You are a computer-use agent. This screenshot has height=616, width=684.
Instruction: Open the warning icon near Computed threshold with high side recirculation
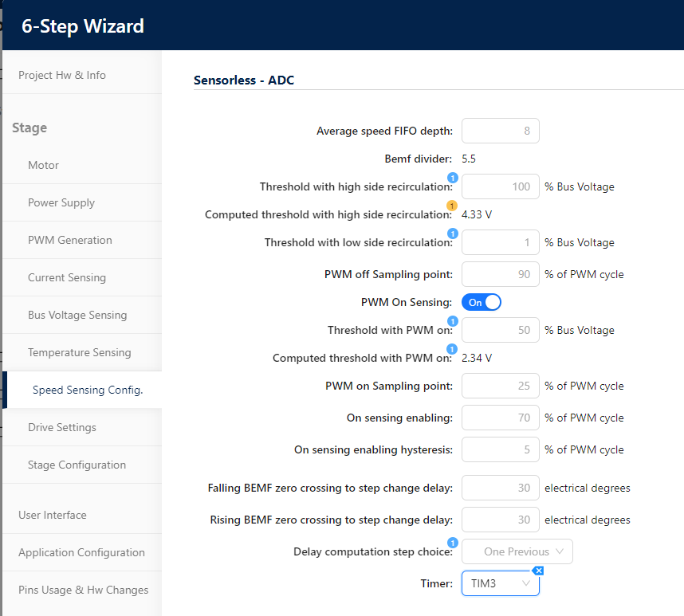point(452,205)
